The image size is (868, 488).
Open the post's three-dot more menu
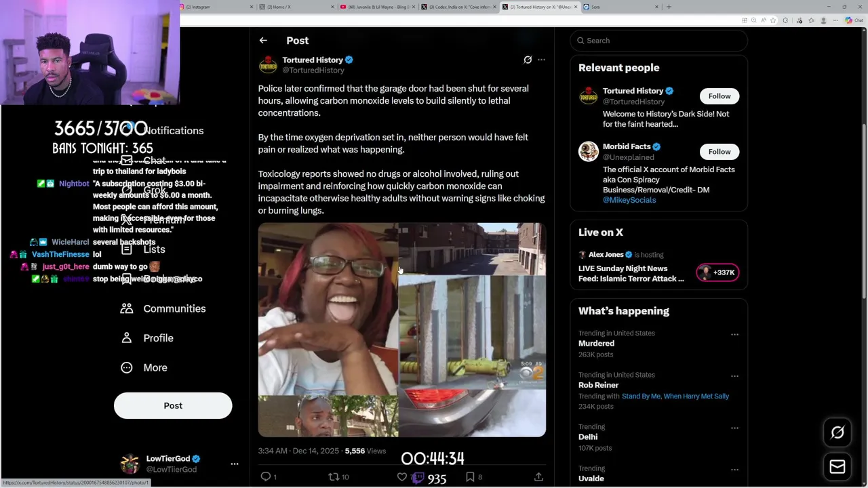[x=541, y=60]
